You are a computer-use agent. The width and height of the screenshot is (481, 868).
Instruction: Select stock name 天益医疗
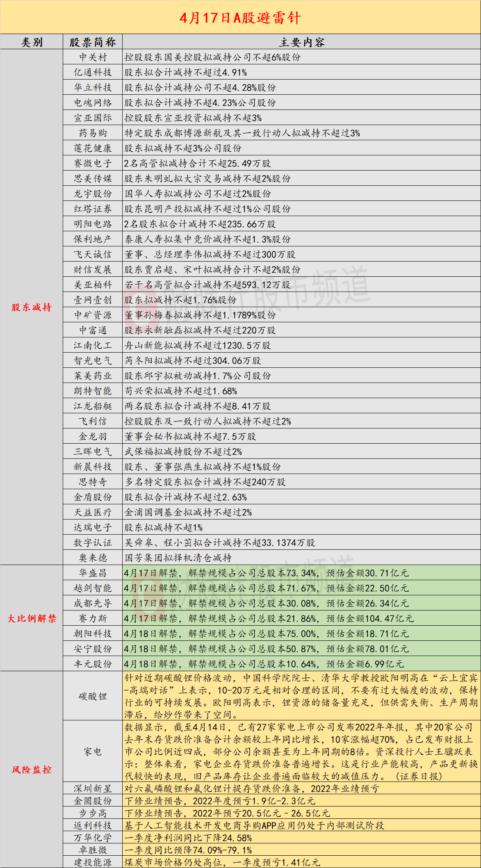click(x=93, y=513)
